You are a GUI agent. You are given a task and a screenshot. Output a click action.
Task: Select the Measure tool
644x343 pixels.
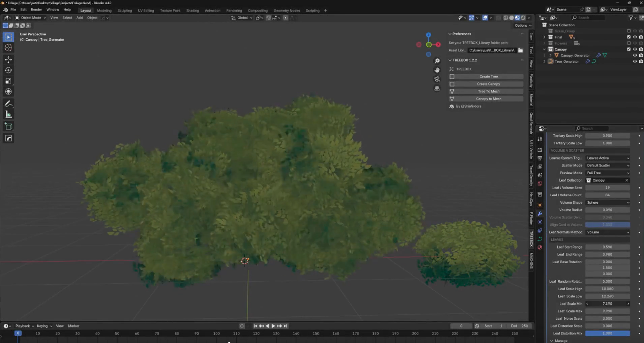pyautogui.click(x=8, y=115)
